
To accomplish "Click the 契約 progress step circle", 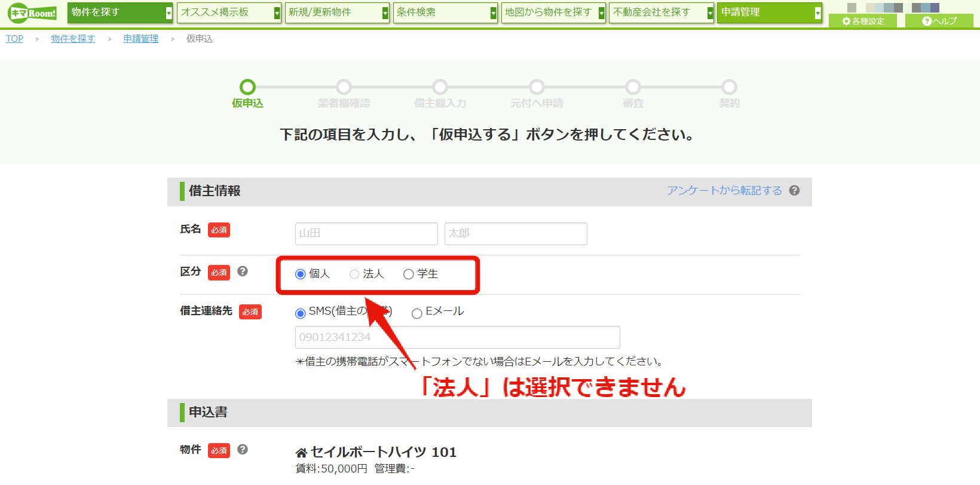I will pos(729,87).
